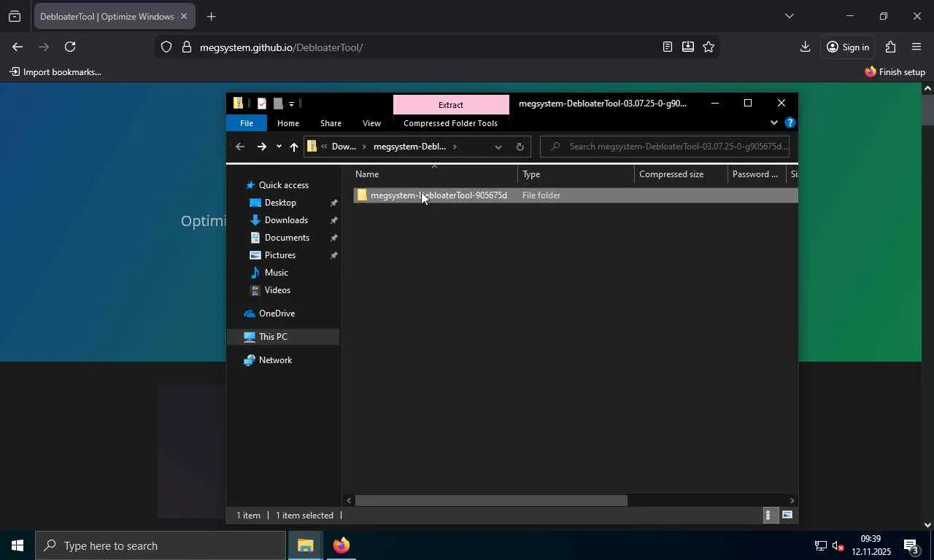The height and width of the screenshot is (560, 934).
Task: Select Network in navigation pane
Action: (x=275, y=360)
